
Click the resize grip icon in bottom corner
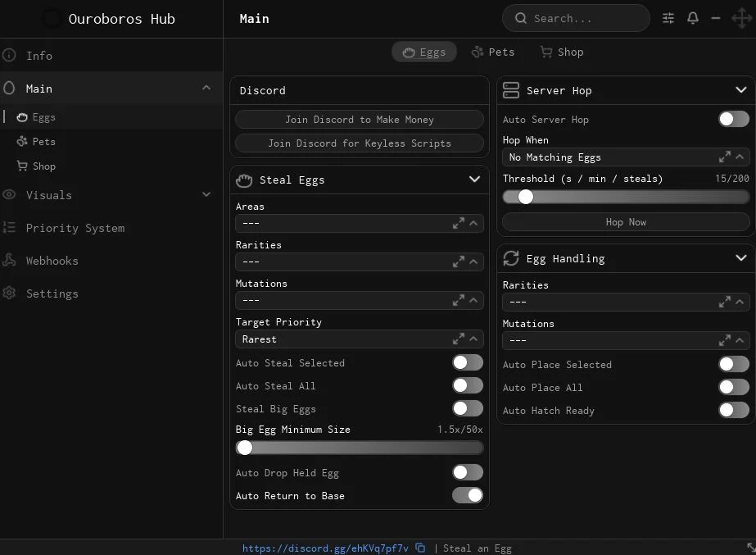(751, 548)
